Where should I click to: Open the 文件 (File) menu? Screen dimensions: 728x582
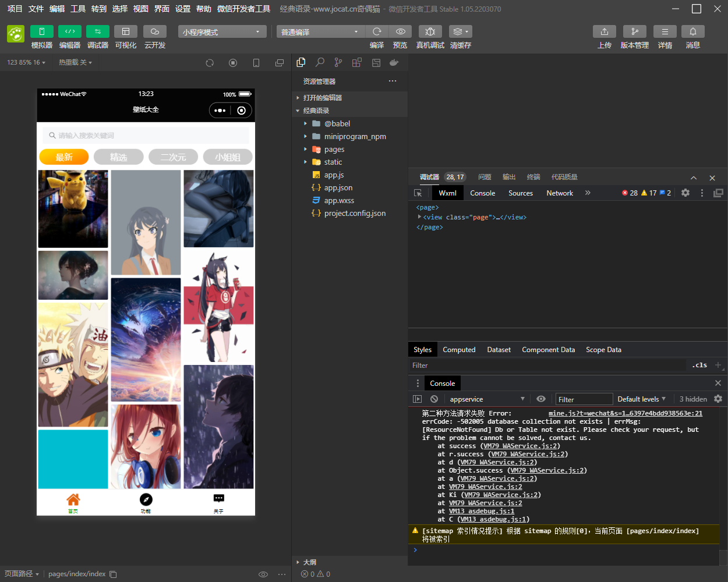point(36,9)
